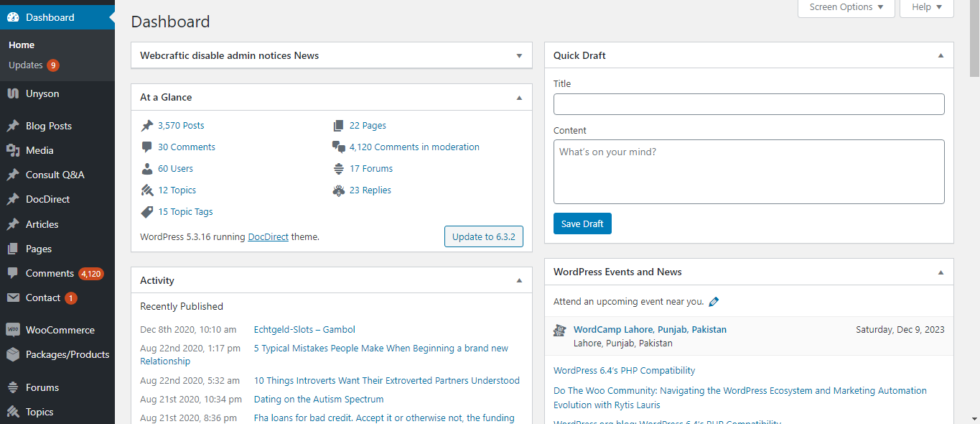Image resolution: width=980 pixels, height=424 pixels.
Task: Click the Quick Draft Title field
Action: pyautogui.click(x=749, y=104)
